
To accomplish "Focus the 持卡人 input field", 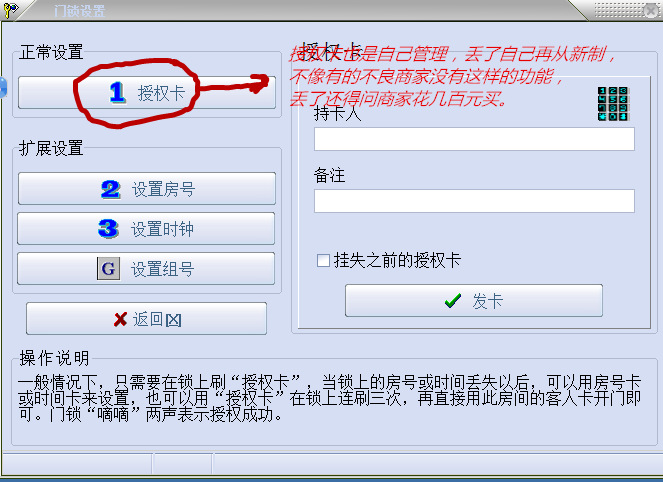I will tap(474, 139).
